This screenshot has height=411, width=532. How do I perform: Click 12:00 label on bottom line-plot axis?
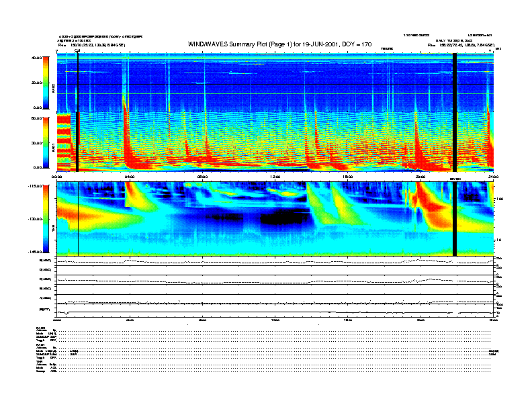pos(275,320)
